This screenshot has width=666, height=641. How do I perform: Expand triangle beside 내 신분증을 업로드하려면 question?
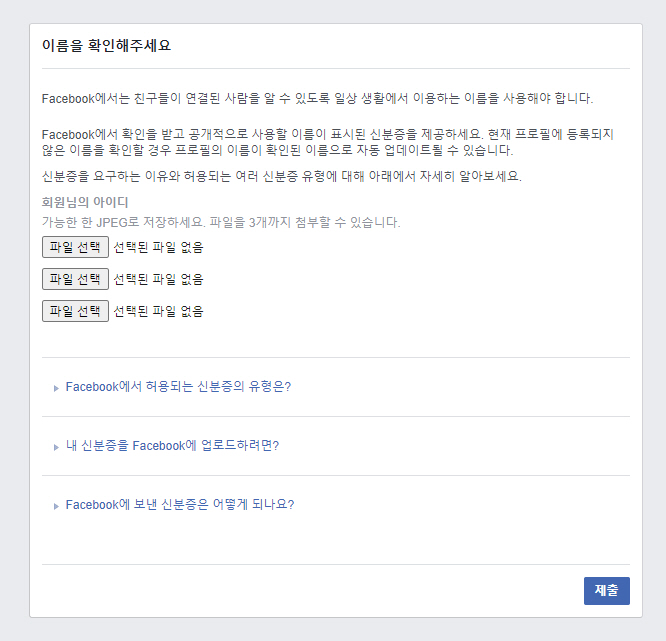(x=56, y=447)
